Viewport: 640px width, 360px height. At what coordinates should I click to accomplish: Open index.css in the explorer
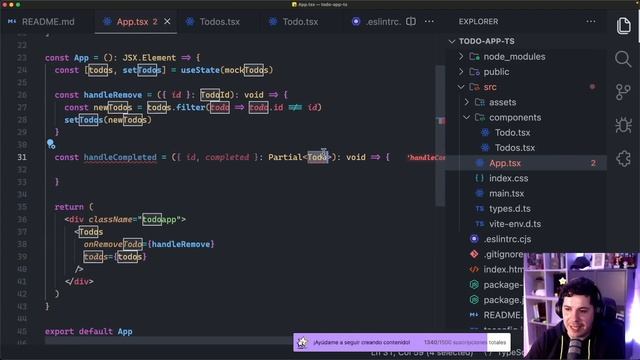point(509,178)
